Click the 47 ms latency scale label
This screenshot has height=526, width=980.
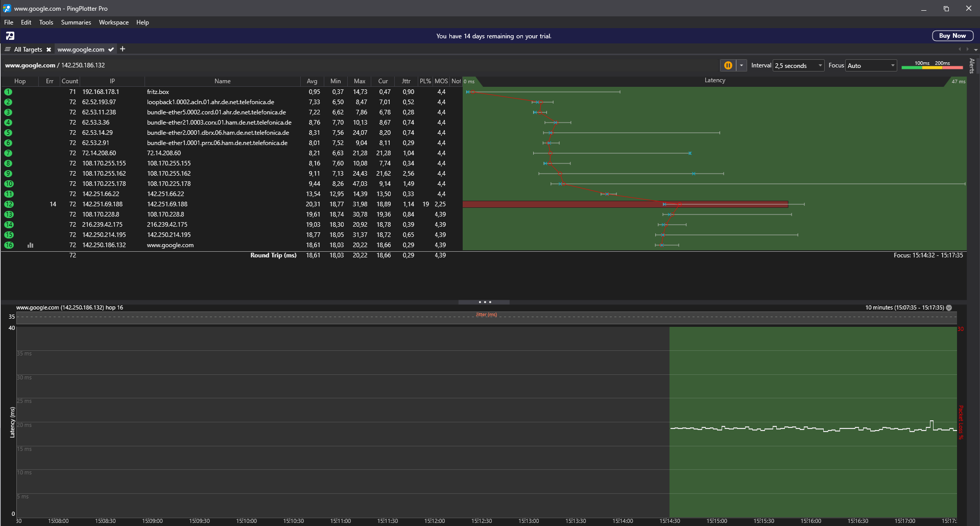pyautogui.click(x=958, y=81)
